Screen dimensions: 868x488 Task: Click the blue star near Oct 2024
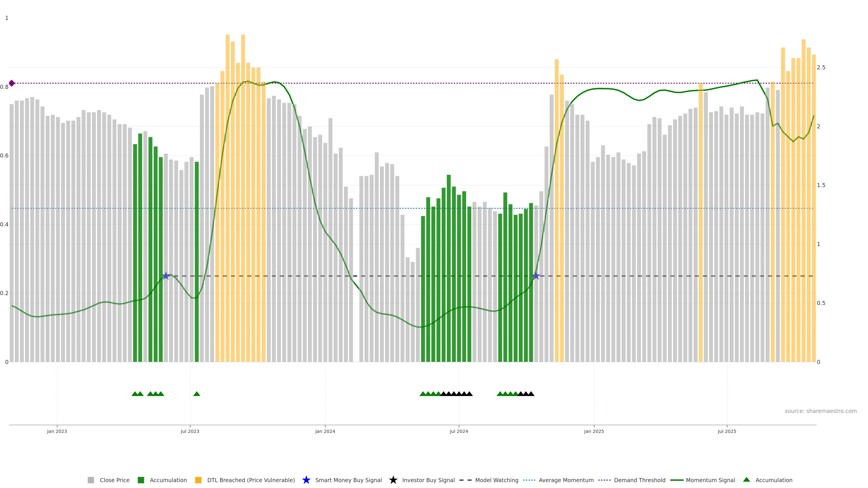click(536, 276)
